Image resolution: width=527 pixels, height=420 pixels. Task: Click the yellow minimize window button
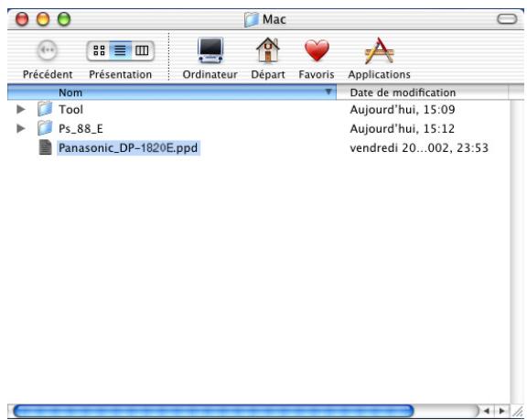43,19
